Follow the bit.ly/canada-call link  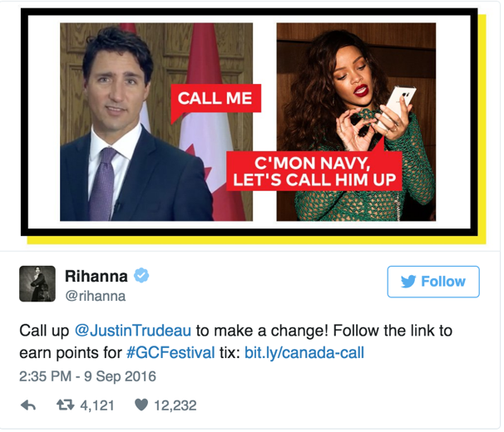(304, 353)
